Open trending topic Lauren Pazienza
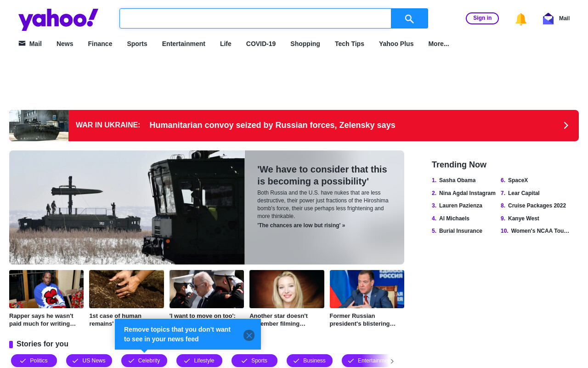 pos(461,206)
